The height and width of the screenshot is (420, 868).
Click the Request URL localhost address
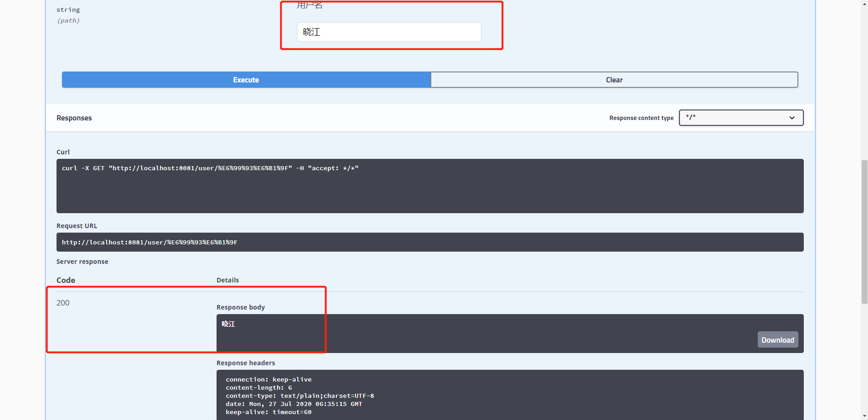coord(150,243)
